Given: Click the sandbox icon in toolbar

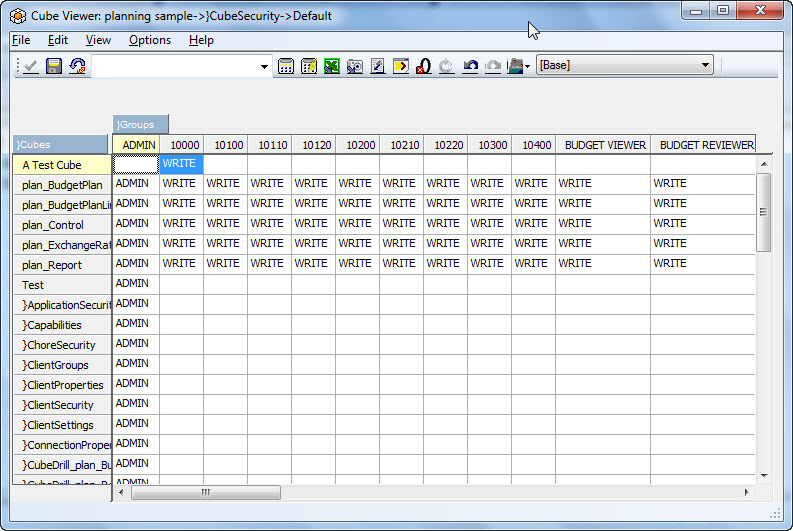Looking at the screenshot, I should point(515,66).
